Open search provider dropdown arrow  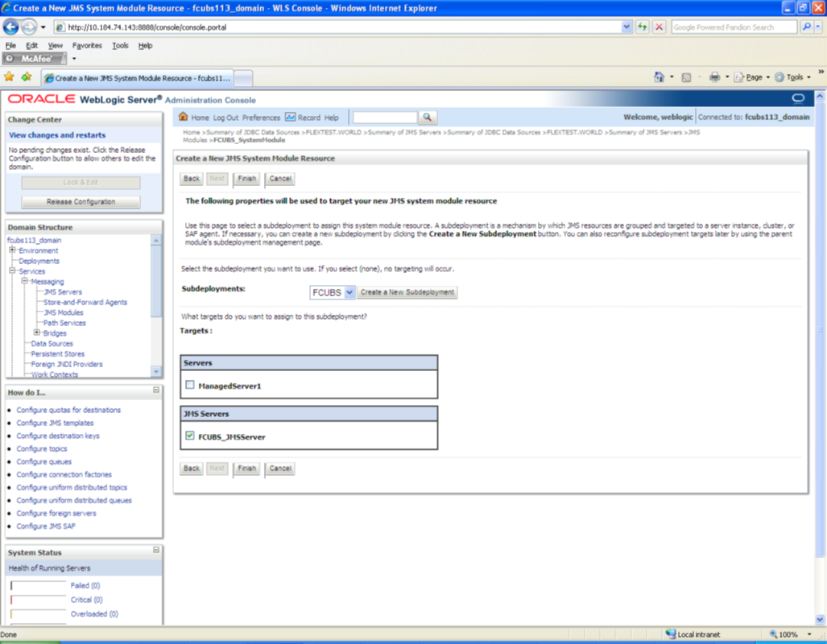point(818,27)
